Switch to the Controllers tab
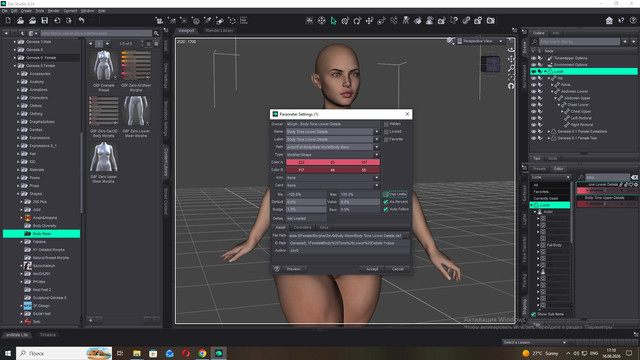640x360 pixels. tap(302, 227)
